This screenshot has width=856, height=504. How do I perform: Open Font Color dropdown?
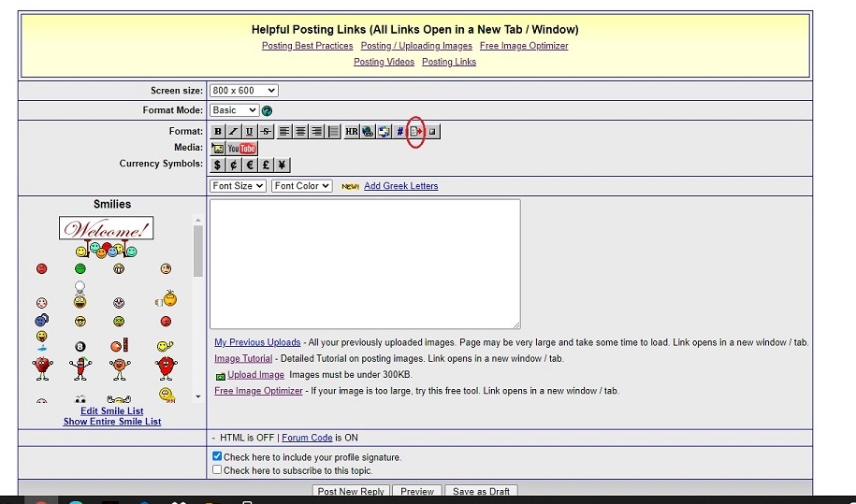302,186
